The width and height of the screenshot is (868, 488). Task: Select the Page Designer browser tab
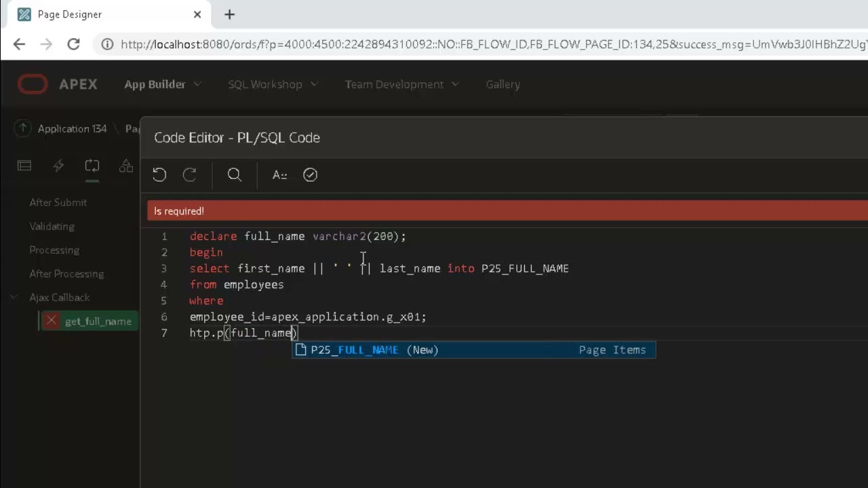coord(108,14)
